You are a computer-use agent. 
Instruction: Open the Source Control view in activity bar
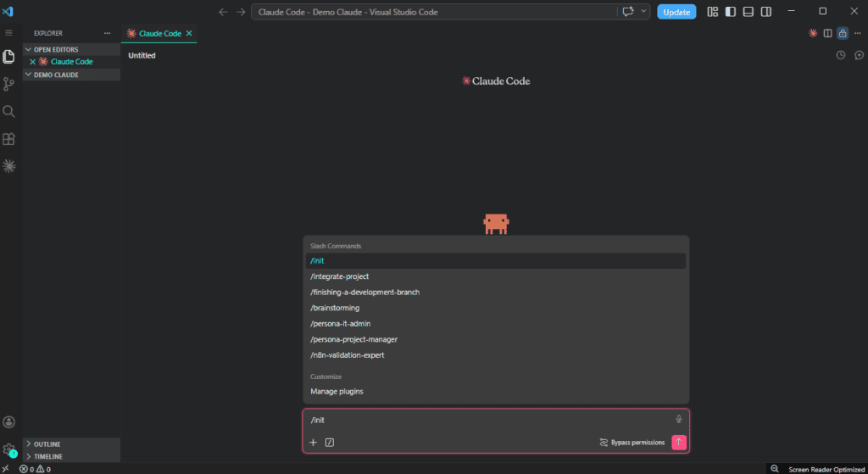click(8, 84)
